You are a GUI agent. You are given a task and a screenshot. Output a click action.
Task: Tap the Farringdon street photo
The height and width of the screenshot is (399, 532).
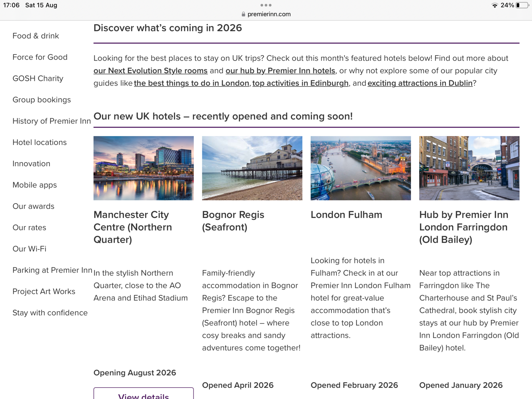point(469,168)
